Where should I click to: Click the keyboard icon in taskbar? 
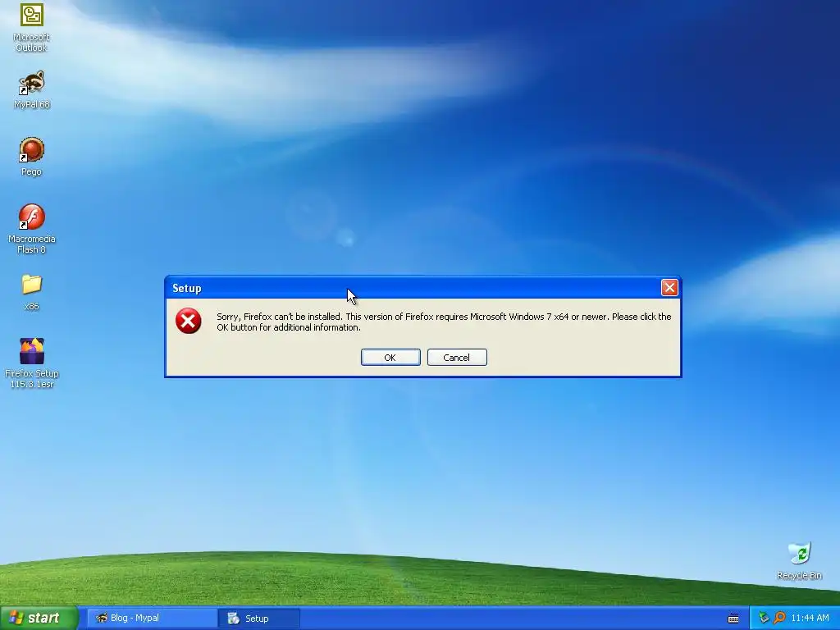tap(733, 619)
